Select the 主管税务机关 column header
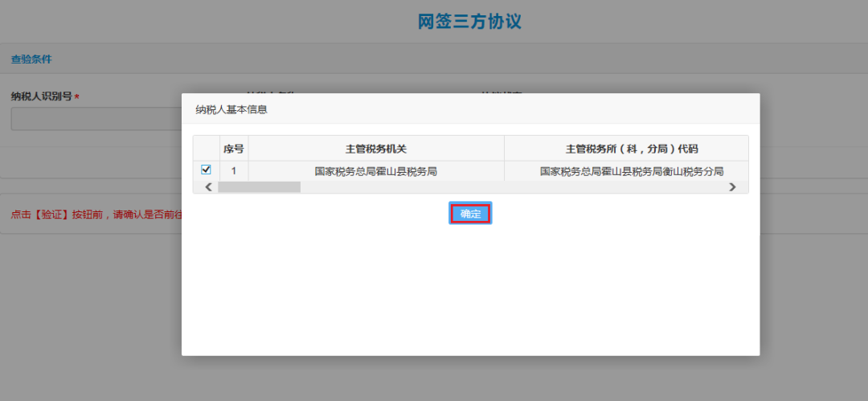868x401 pixels. [376, 149]
